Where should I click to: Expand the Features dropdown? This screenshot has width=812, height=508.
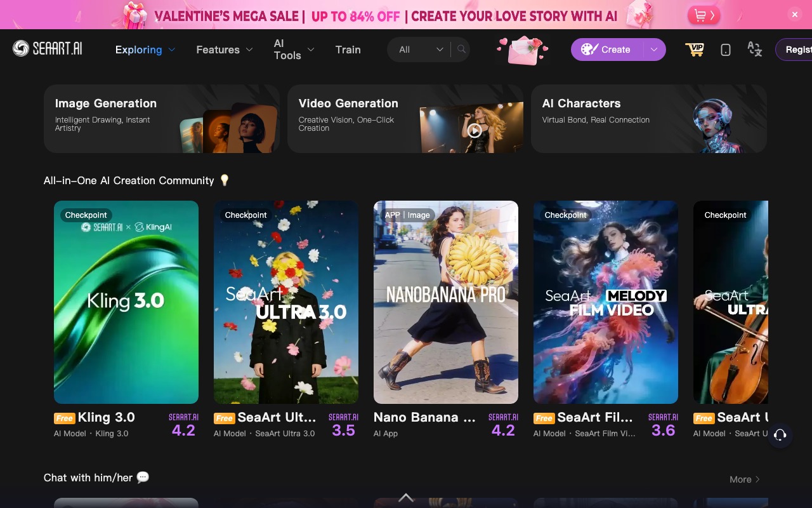point(224,50)
